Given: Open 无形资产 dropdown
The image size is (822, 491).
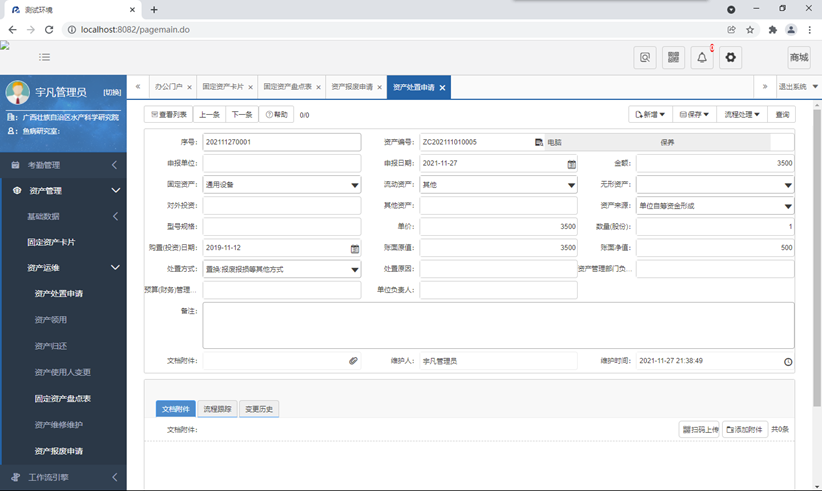Looking at the screenshot, I should tap(715, 184).
